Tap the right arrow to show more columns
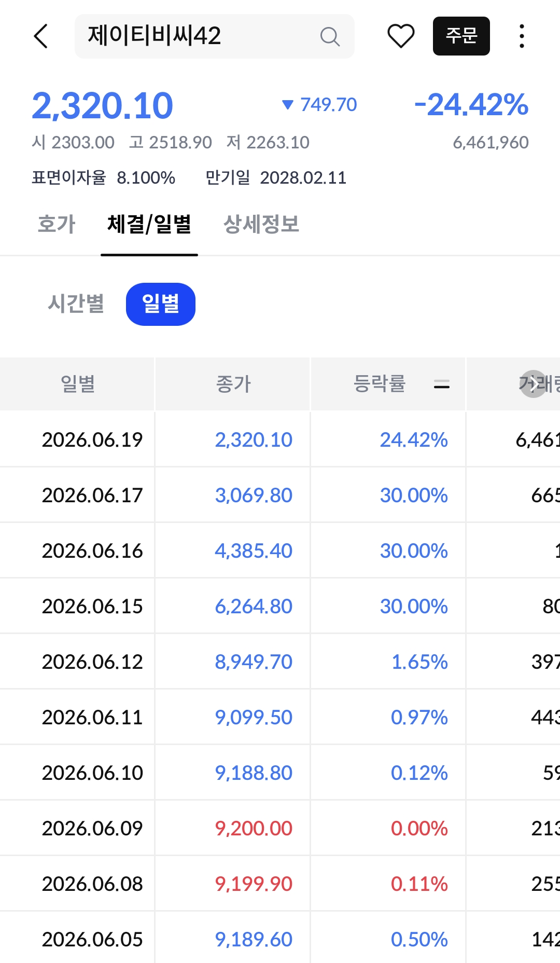Image resolution: width=560 pixels, height=963 pixels. 534,384
